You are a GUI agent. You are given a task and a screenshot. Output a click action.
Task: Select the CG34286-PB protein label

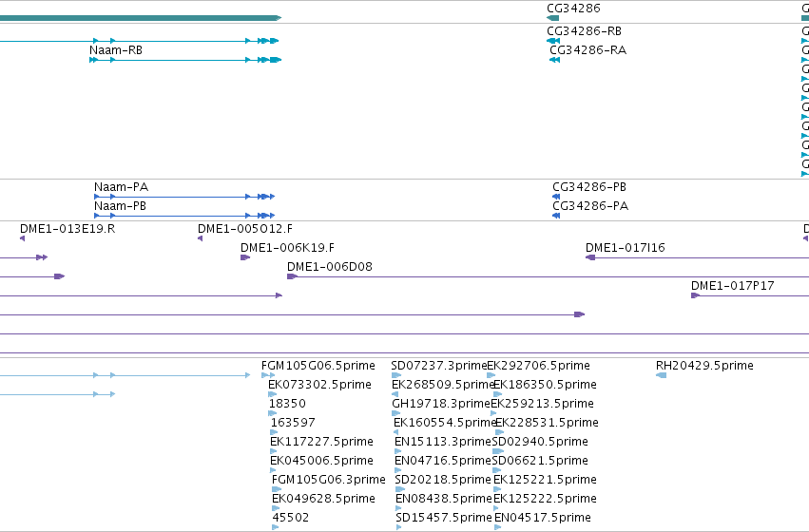point(589,186)
